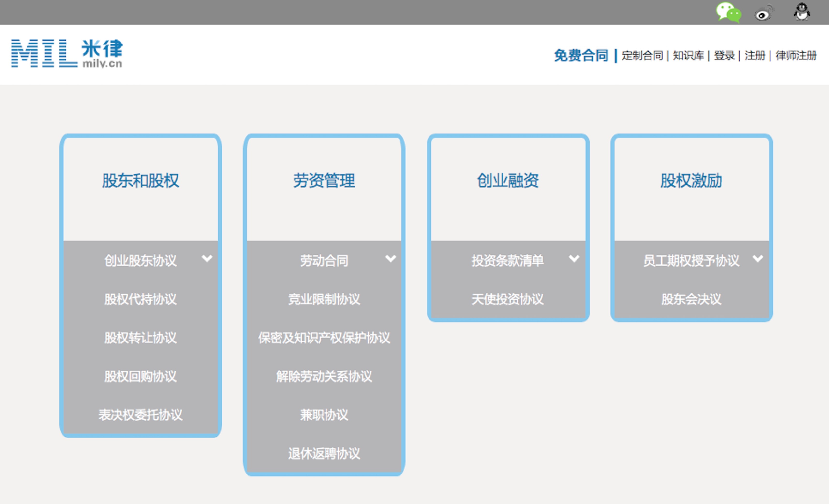Click the MIL 米律 logo

(67, 53)
